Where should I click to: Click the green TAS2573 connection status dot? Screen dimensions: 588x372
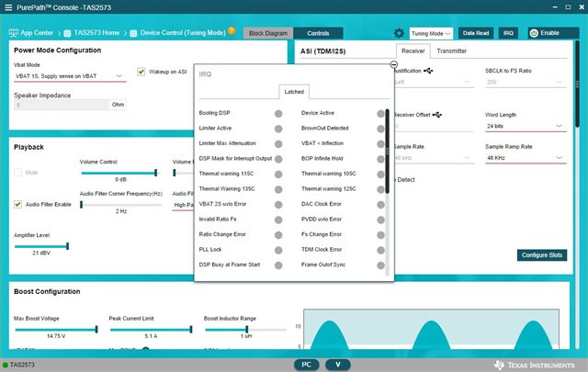6,365
